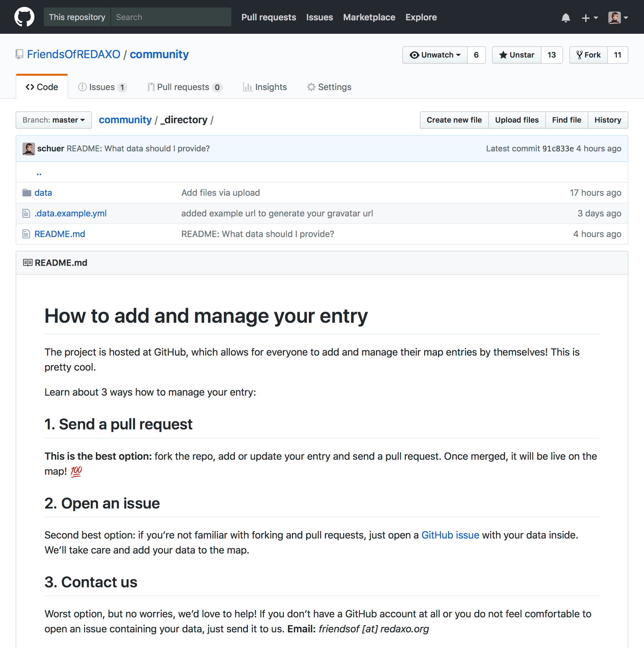Open the notifications bell
This screenshot has height=648, width=644.
tap(566, 18)
